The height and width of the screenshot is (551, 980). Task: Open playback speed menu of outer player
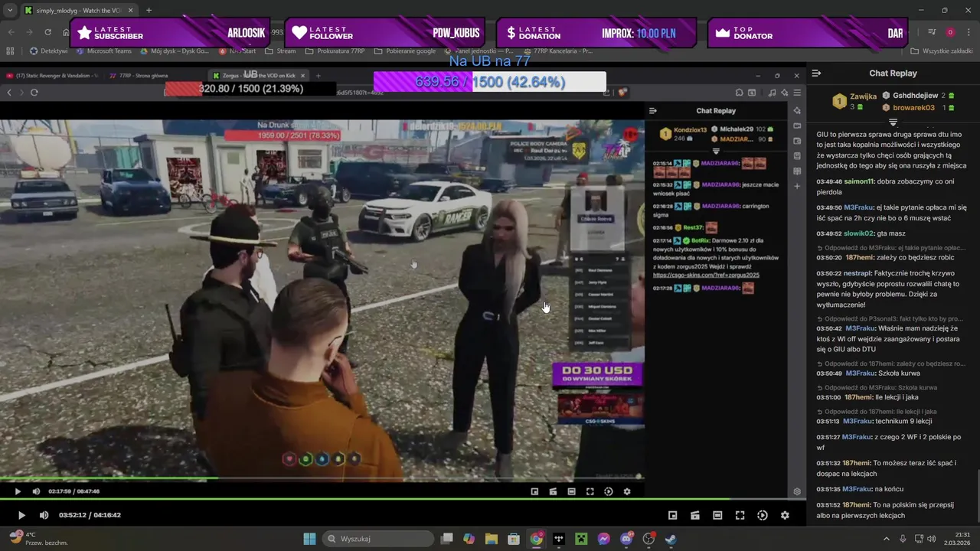pyautogui.click(x=763, y=516)
